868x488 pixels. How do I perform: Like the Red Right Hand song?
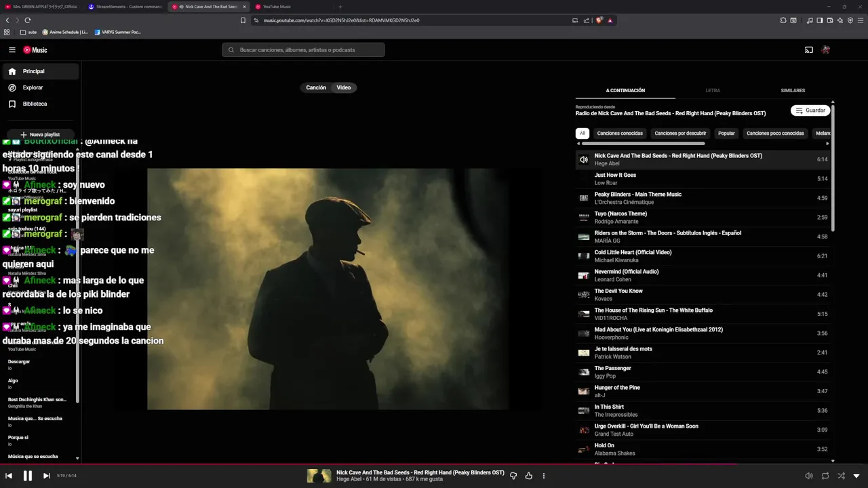(528, 476)
